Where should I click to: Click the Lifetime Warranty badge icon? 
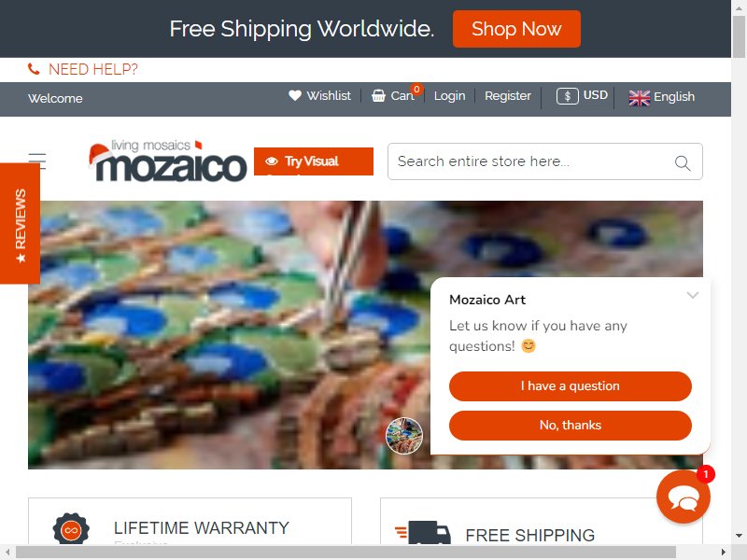click(x=71, y=528)
